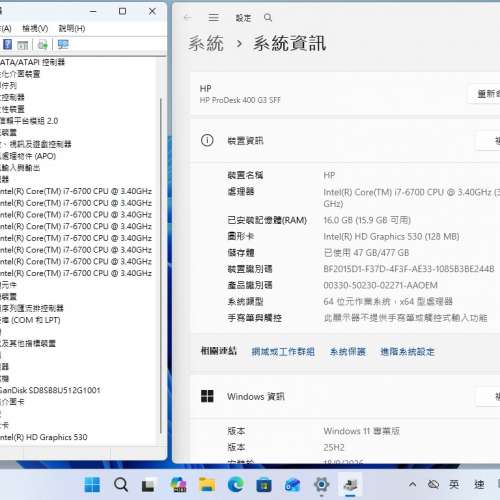Maximize the Device Manager window
This screenshot has height=500, width=500.
click(122, 11)
